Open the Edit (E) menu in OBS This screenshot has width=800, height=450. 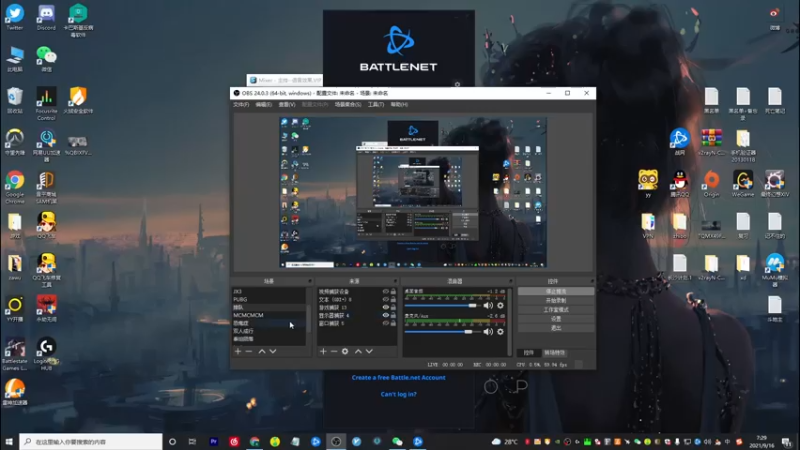(264, 105)
